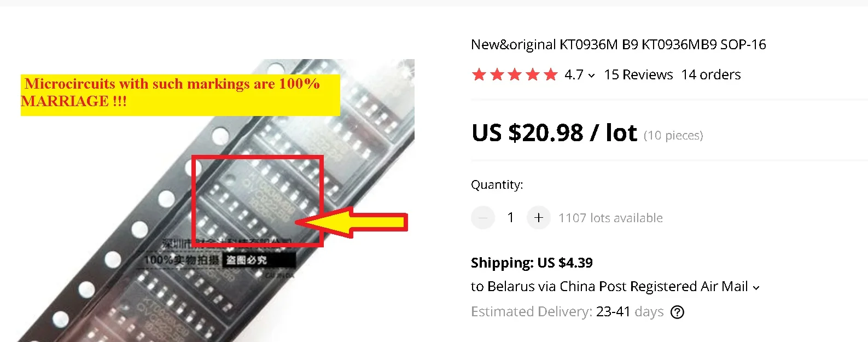Click the third red rating star
Screen dimensions: 868x342
click(515, 74)
